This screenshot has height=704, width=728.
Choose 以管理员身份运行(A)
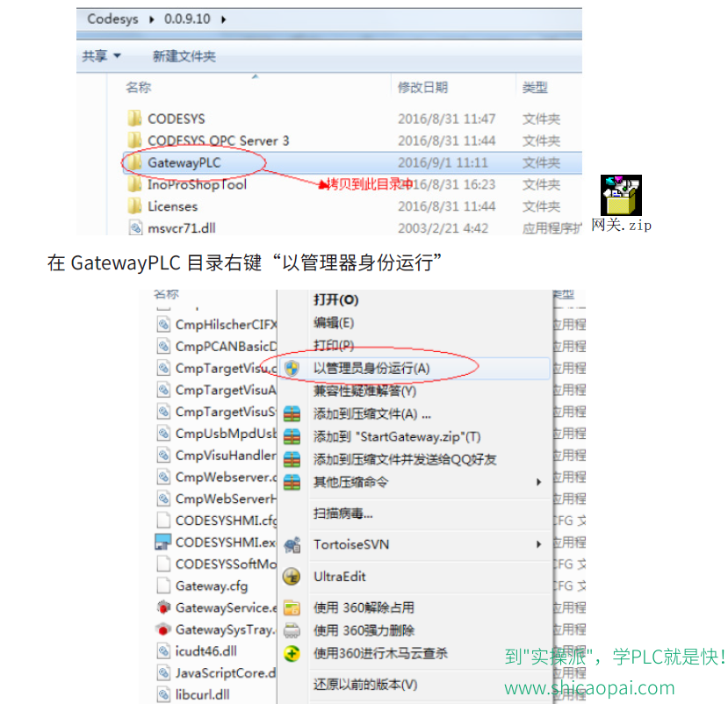(x=371, y=369)
